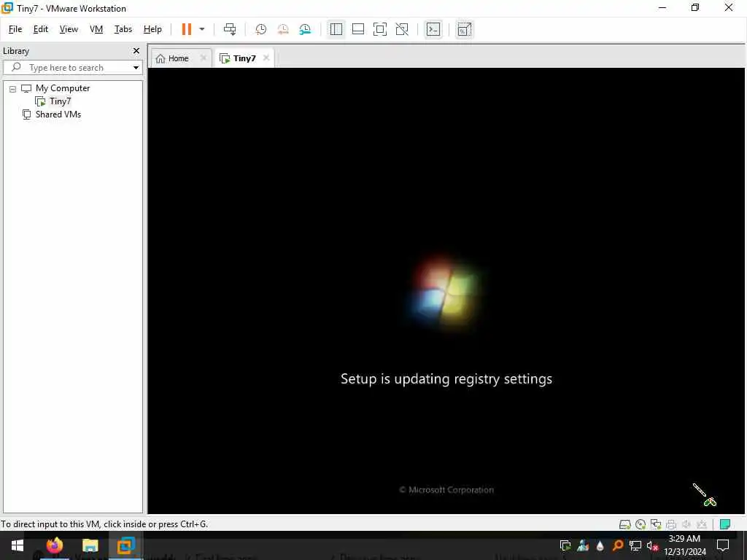The width and height of the screenshot is (747, 560).
Task: Open the power options dropdown arrow
Action: click(x=202, y=29)
